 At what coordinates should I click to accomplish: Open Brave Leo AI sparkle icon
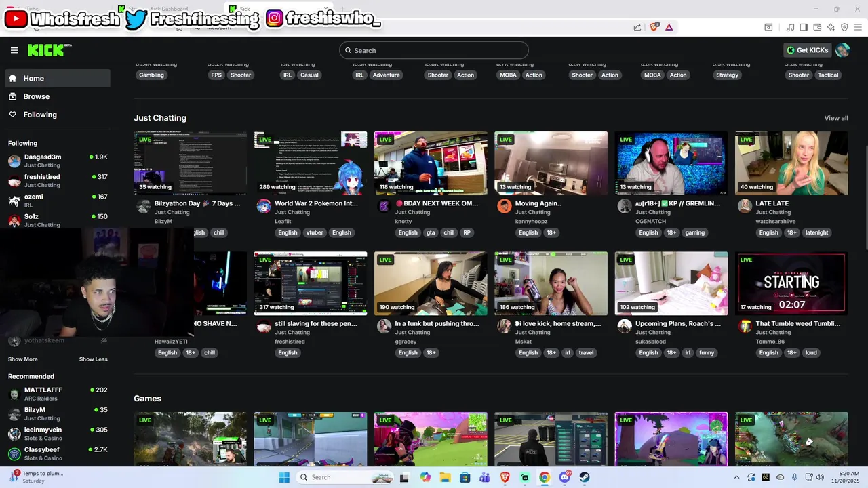coord(831,27)
